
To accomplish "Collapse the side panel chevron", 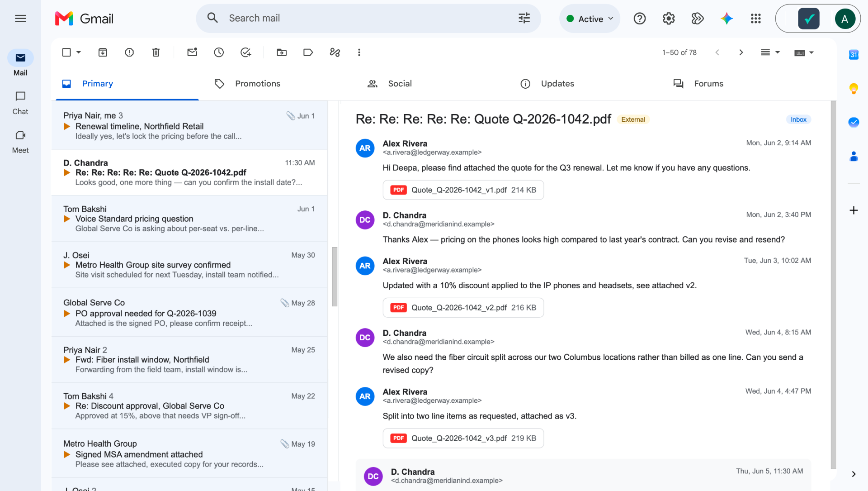I will click(x=854, y=474).
